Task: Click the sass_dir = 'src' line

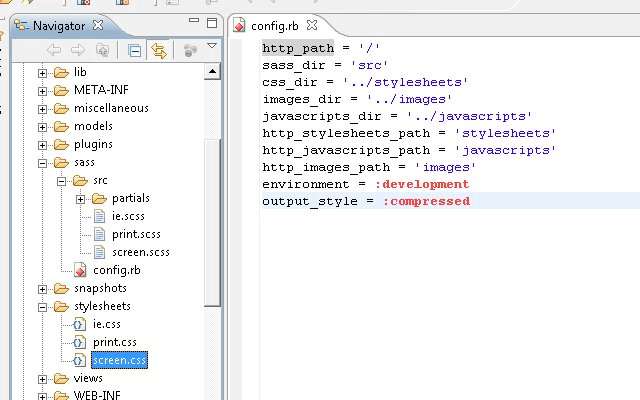Action: click(324, 65)
